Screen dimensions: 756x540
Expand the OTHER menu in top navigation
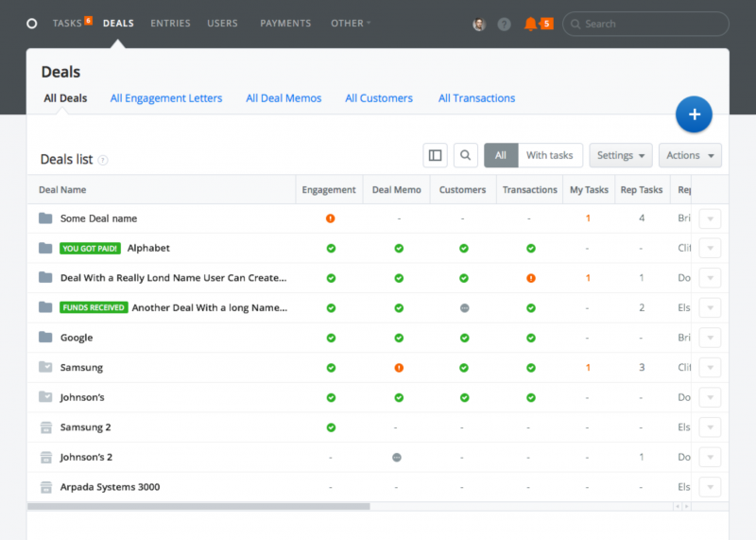[351, 23]
